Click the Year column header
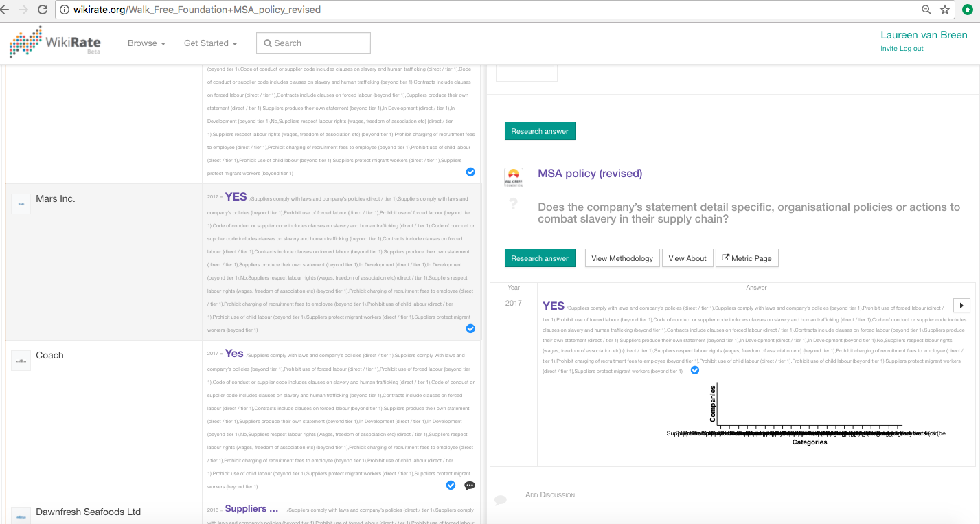Image resolution: width=980 pixels, height=524 pixels. pyautogui.click(x=514, y=288)
